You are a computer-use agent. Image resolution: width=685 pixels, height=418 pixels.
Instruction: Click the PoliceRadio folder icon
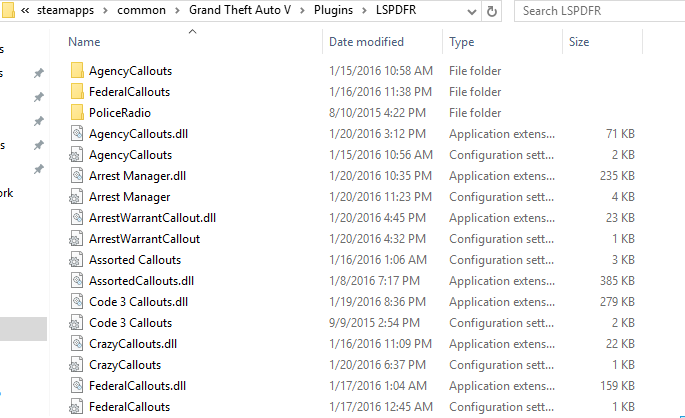tap(77, 112)
